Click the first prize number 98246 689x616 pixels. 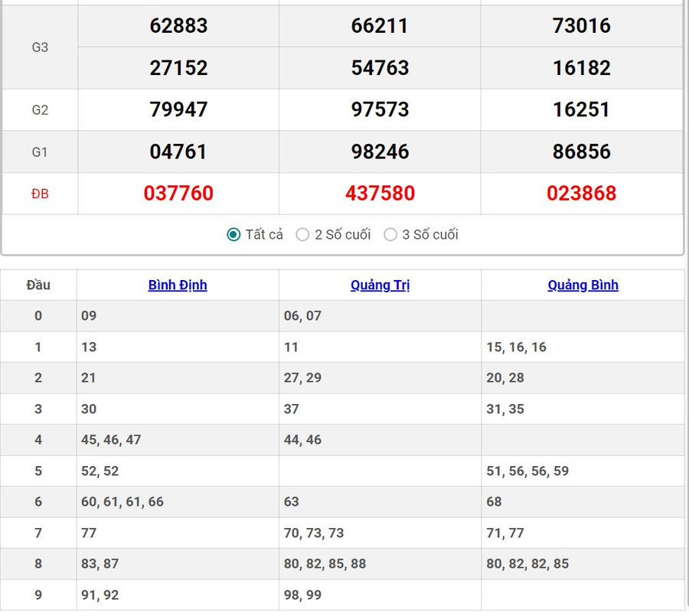point(380,152)
